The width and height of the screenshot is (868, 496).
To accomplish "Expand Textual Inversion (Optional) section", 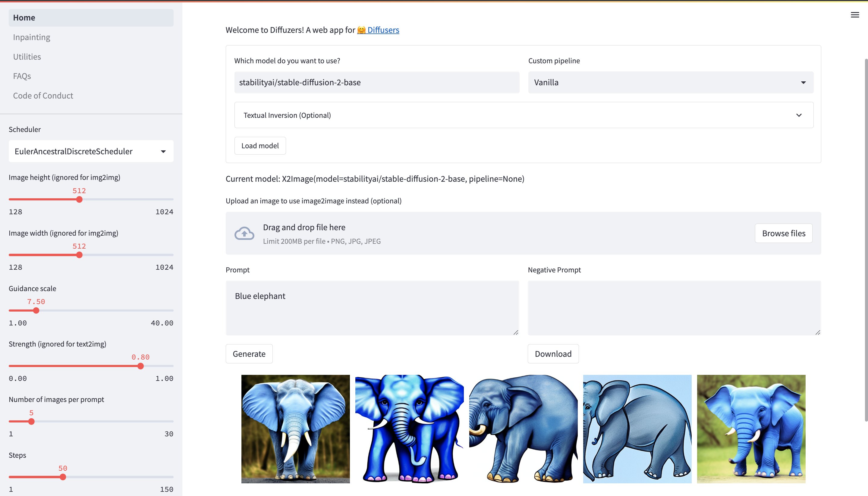I will pyautogui.click(x=524, y=115).
